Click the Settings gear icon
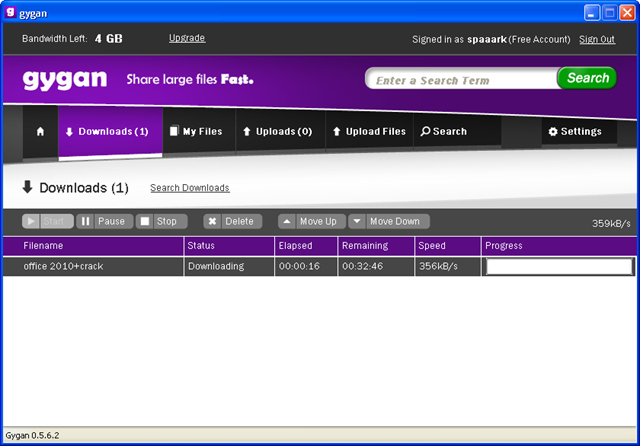 coord(553,131)
